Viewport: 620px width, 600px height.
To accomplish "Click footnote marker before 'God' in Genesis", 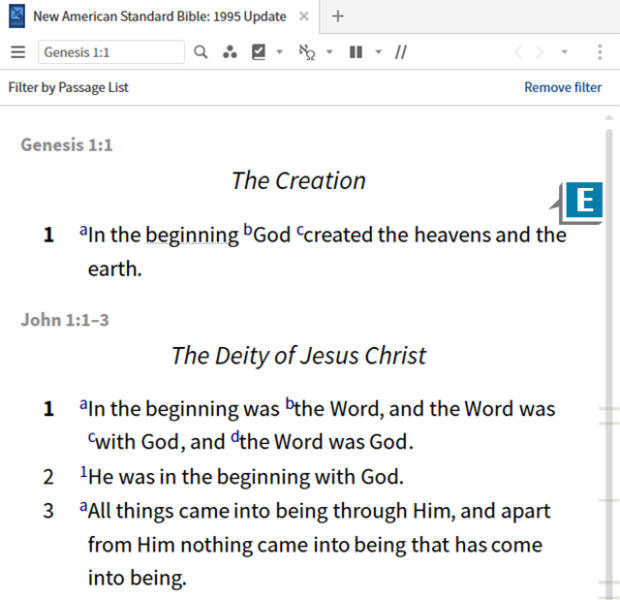I will [x=247, y=230].
